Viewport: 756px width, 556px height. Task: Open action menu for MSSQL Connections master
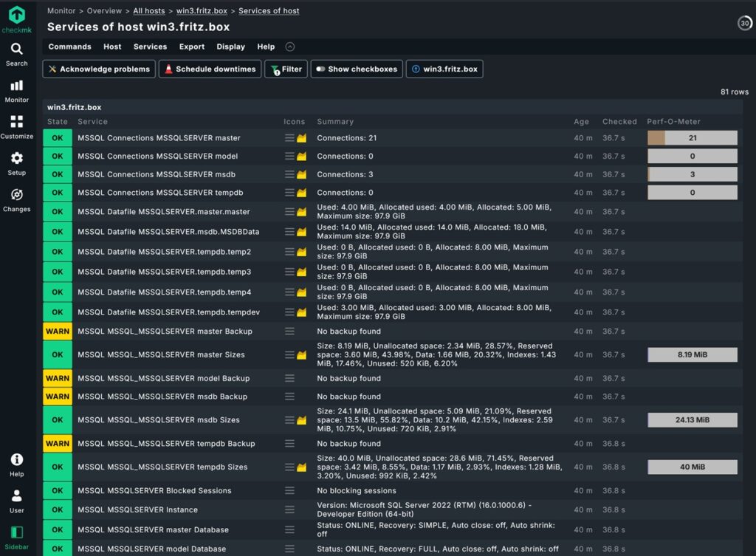click(x=289, y=138)
